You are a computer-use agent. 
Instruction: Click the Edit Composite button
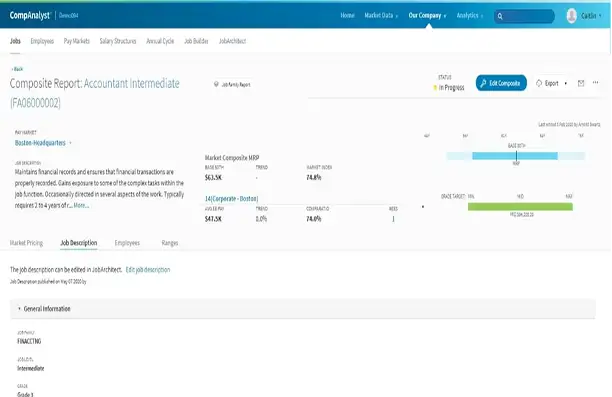(501, 83)
